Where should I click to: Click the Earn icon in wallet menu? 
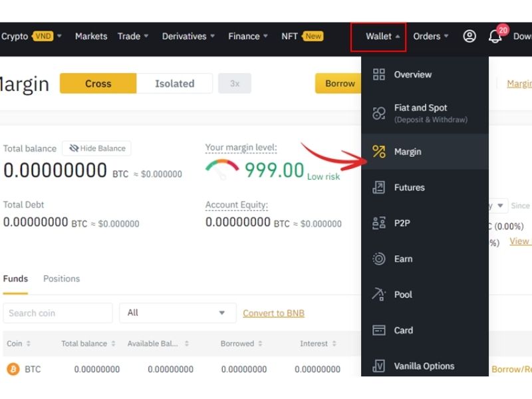(x=378, y=259)
